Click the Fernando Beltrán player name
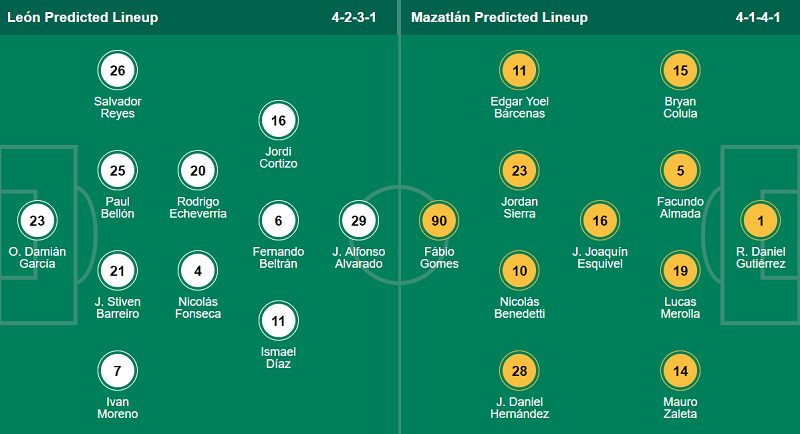The image size is (800, 434). (x=279, y=257)
